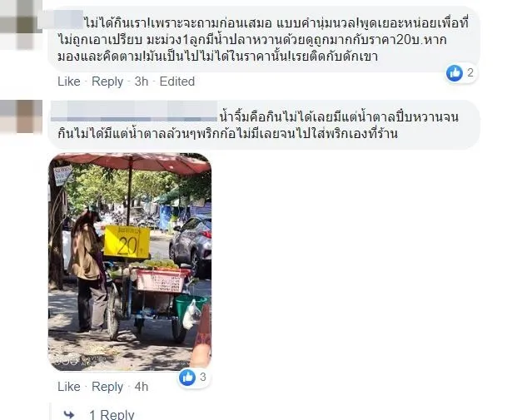Open the second commenter's blurred name link
The width and height of the screenshot is (507, 420).
134,111
